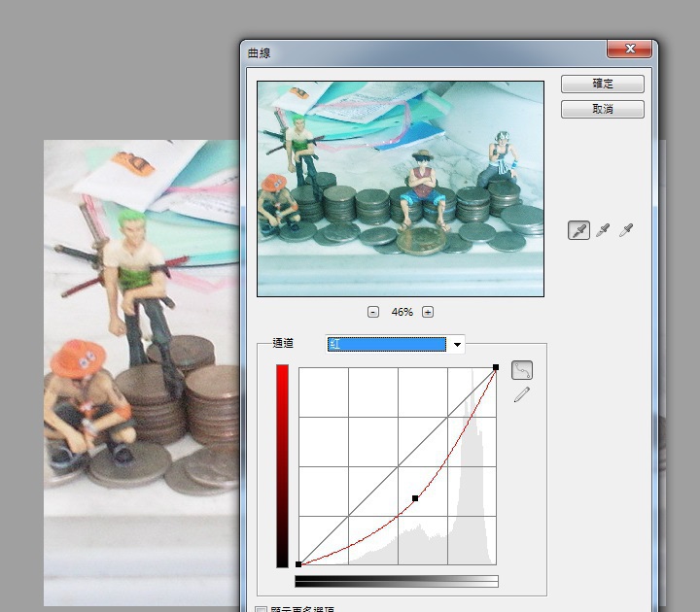Screen dimensions: 700x612
Task: Click the vertical red gradient bar
Action: 282,466
